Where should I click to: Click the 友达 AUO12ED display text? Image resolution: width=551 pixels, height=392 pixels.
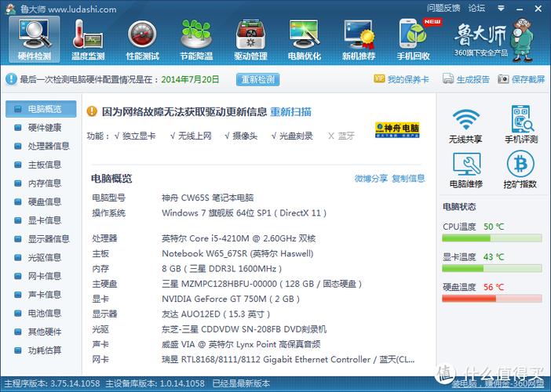point(216,314)
